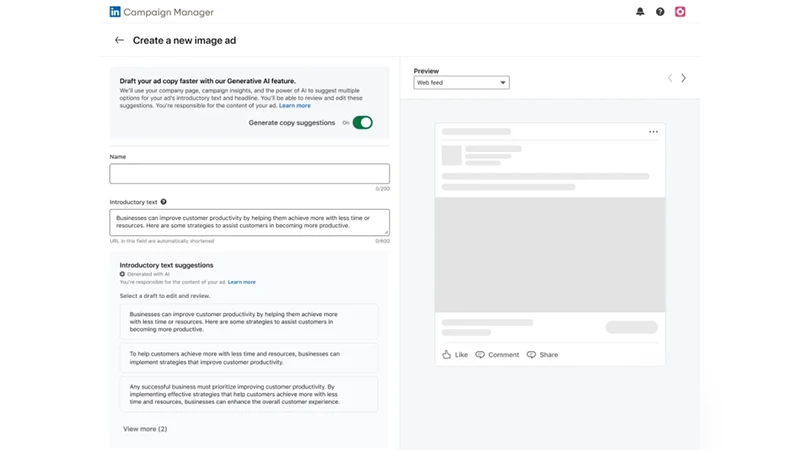Image resolution: width=800 pixels, height=450 pixels.
Task: Click into the Introductory text box
Action: click(249, 222)
